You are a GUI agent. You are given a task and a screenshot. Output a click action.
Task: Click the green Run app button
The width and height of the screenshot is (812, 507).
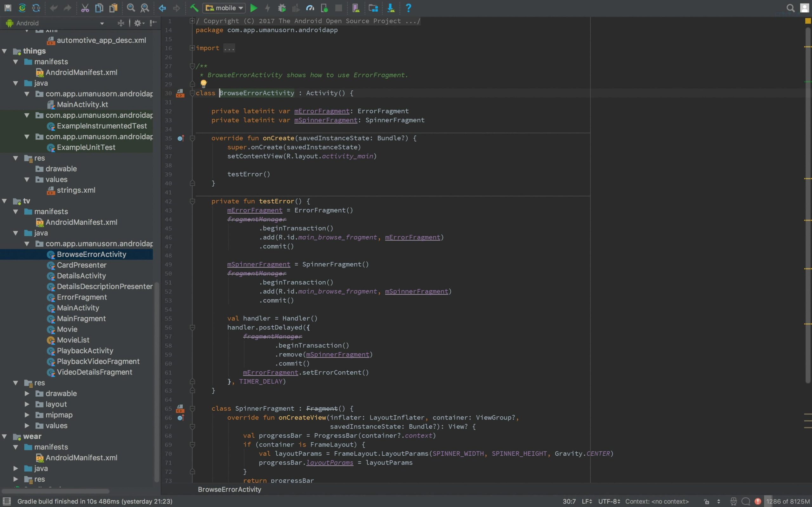pos(254,8)
